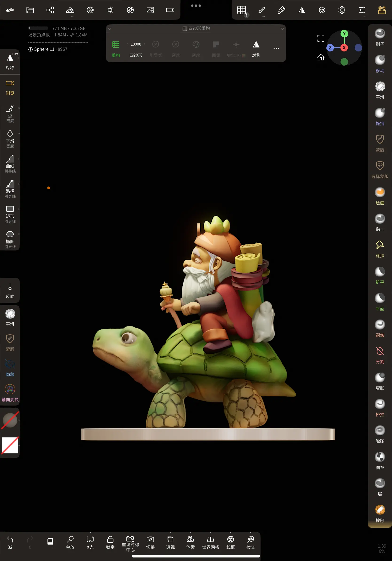This screenshot has height=561, width=392.
Task: Select the 图章 stamp tool
Action: tap(380, 461)
